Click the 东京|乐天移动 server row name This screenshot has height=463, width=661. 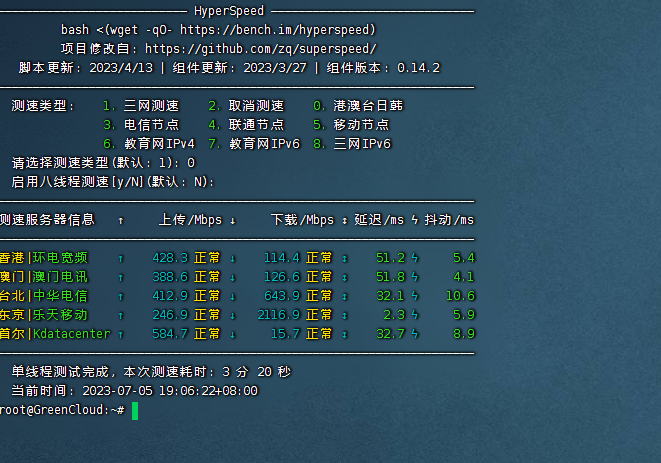click(x=44, y=315)
